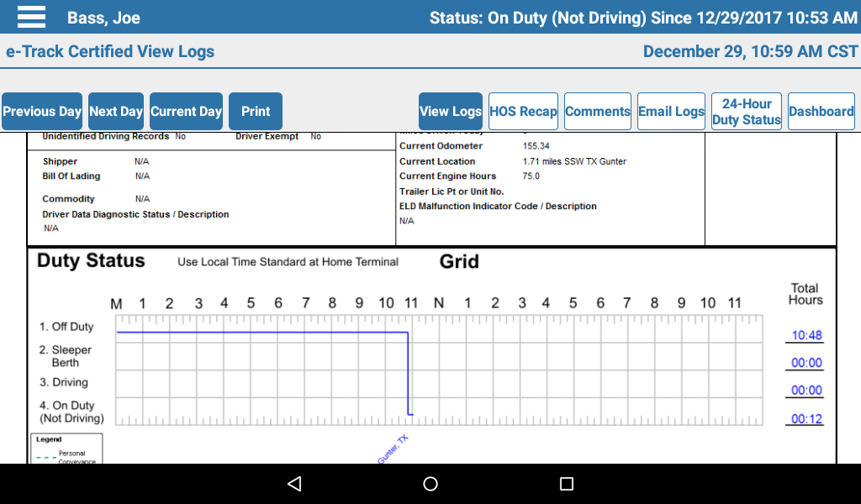Click the Commodity label
Image resolution: width=861 pixels, height=504 pixels.
click(x=68, y=199)
